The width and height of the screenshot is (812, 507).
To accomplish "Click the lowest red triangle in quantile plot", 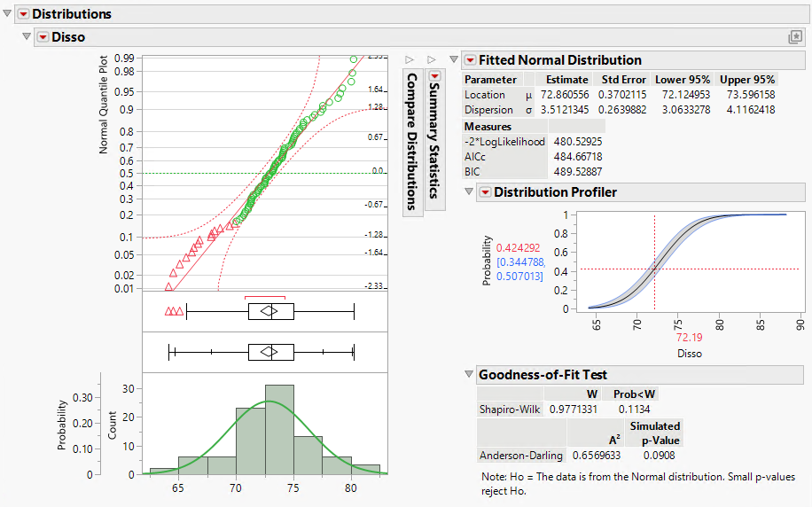I will point(168,286).
